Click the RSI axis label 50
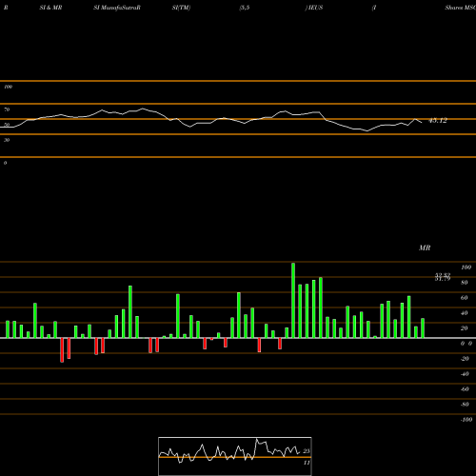The width and height of the screenshot is (476, 476). 7,125
